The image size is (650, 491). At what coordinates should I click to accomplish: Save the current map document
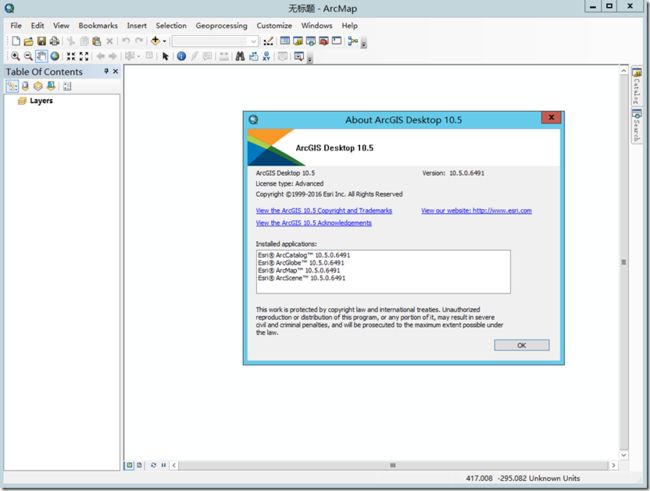pos(41,41)
